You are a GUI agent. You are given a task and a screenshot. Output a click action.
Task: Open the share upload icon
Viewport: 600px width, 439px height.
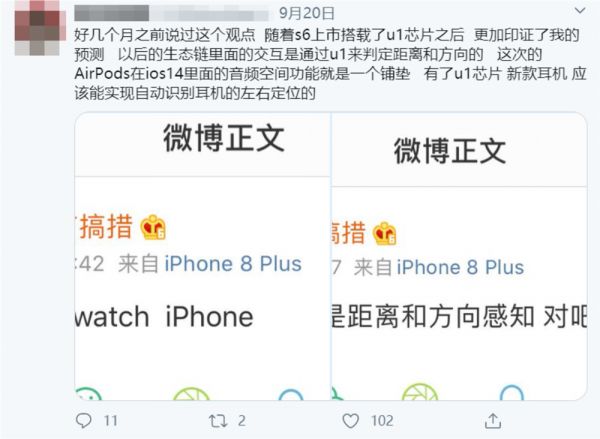(x=493, y=421)
